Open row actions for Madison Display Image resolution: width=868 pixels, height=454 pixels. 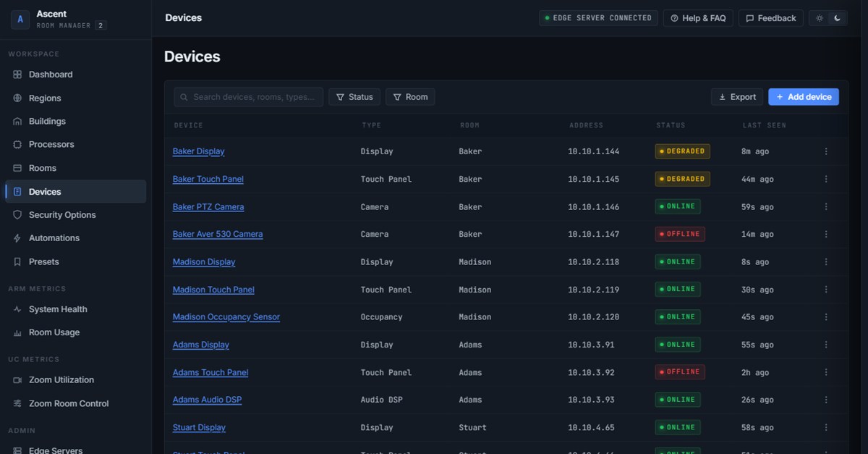pos(826,262)
